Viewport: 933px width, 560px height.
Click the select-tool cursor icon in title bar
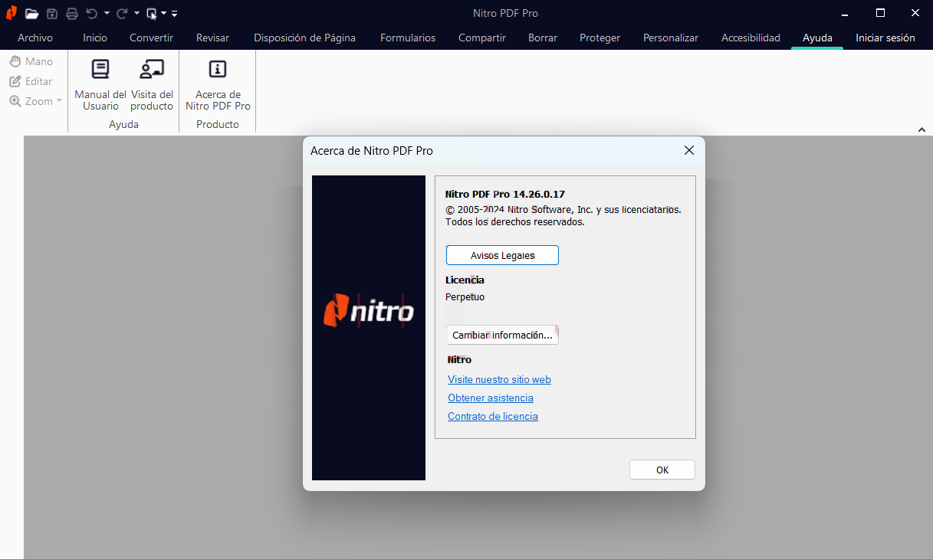point(152,13)
